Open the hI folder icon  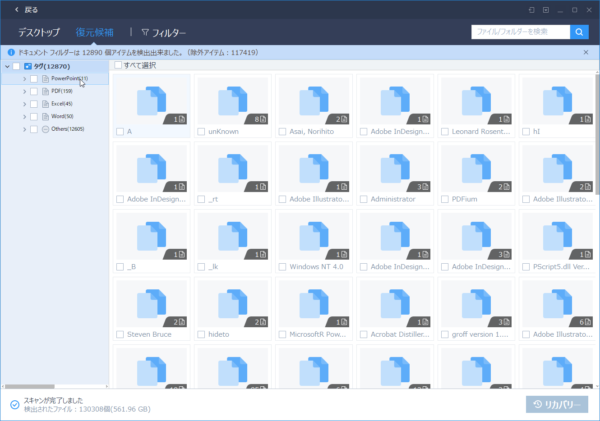click(x=557, y=101)
